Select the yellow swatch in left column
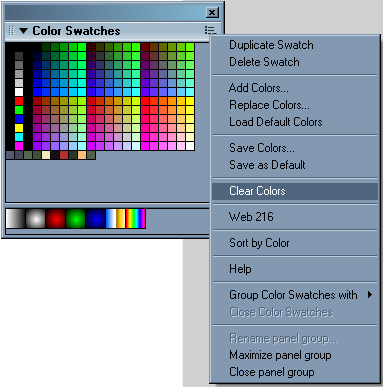Image resolution: width=383 pixels, height=387 pixels. pyautogui.click(x=19, y=128)
